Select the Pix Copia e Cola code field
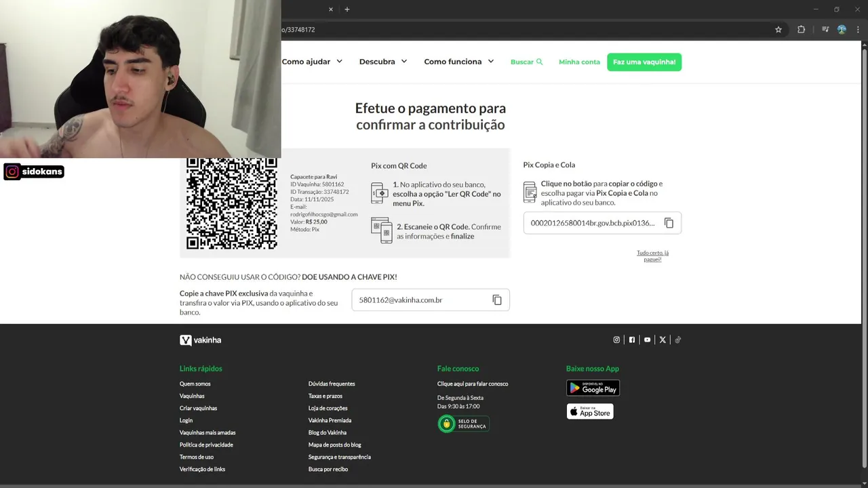 click(x=602, y=223)
